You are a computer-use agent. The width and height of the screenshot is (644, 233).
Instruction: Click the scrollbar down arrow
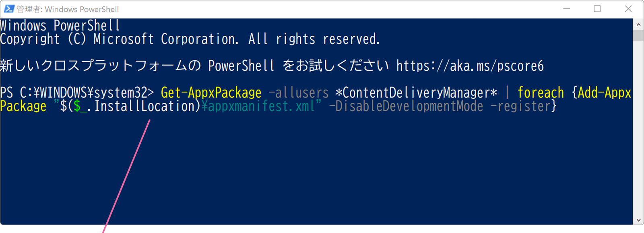(638, 220)
